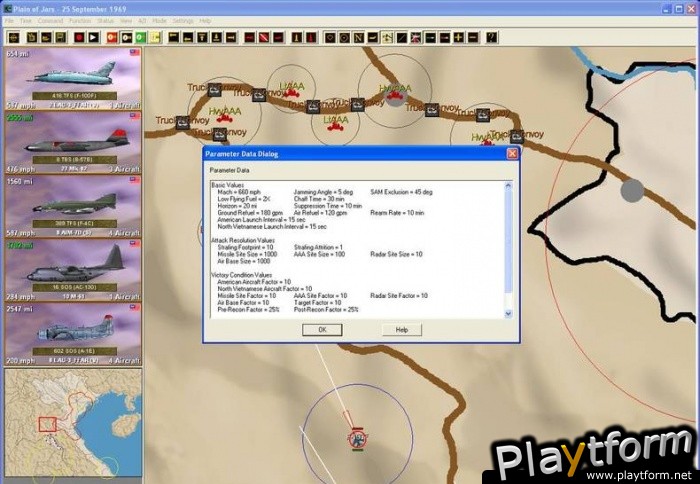The height and width of the screenshot is (484, 700).
Task: Click the 'Radar Site Size = 10' text
Action: 396,254
